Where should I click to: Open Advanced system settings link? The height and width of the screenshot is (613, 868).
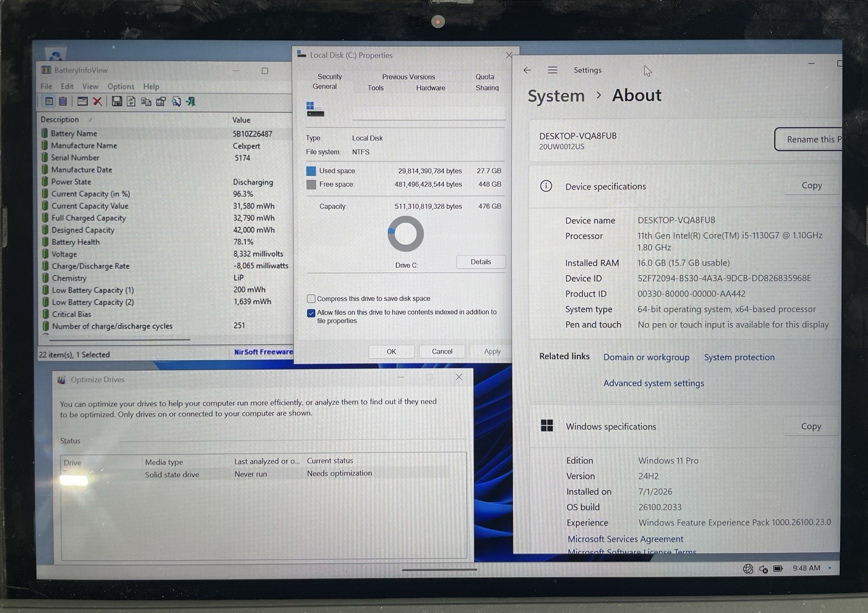[x=654, y=383]
